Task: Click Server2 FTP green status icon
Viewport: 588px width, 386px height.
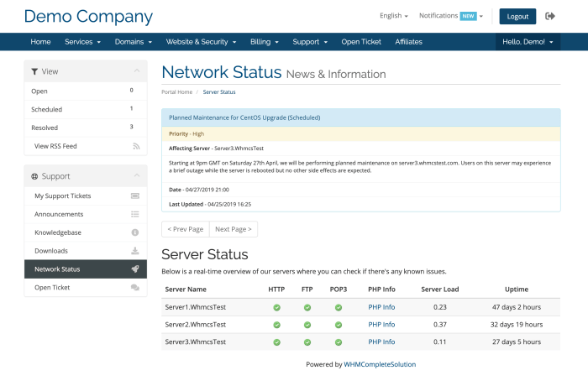Action: pyautogui.click(x=307, y=325)
